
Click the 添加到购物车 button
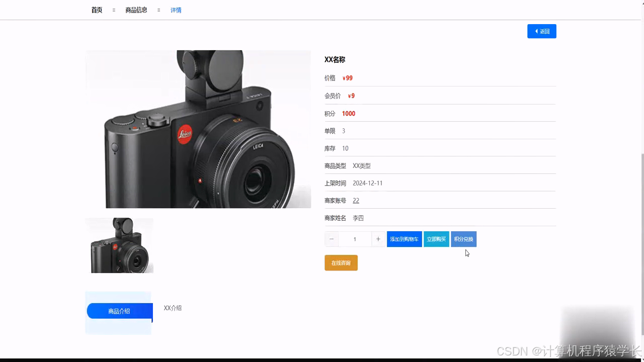coord(404,239)
